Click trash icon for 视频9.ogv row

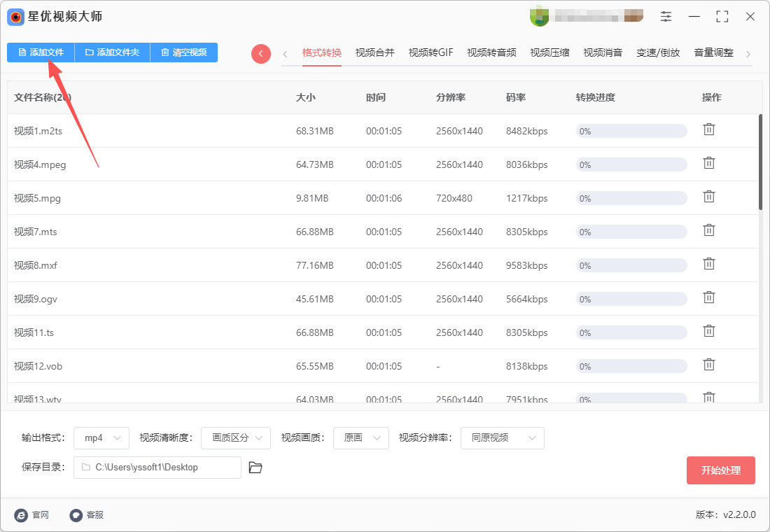(708, 297)
